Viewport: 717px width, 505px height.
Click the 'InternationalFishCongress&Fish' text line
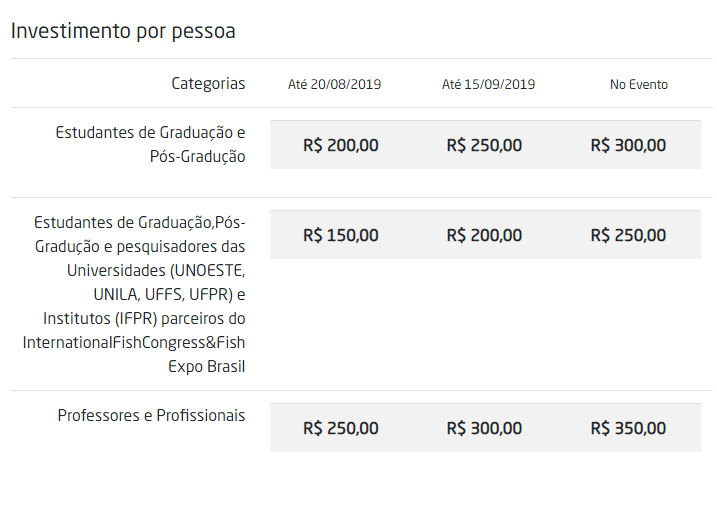click(134, 342)
